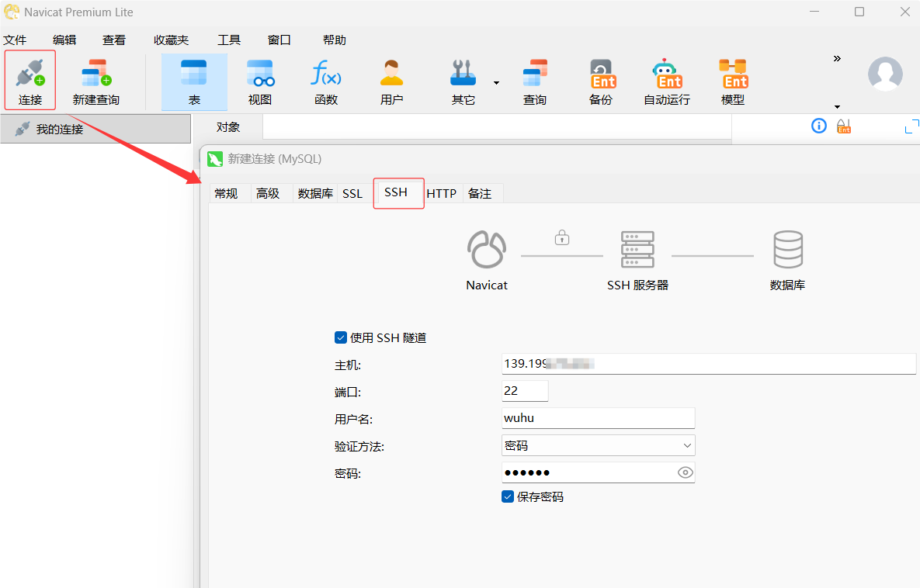Click the expand fullscreen corner icon
This screenshot has width=920, height=588.
click(911, 126)
